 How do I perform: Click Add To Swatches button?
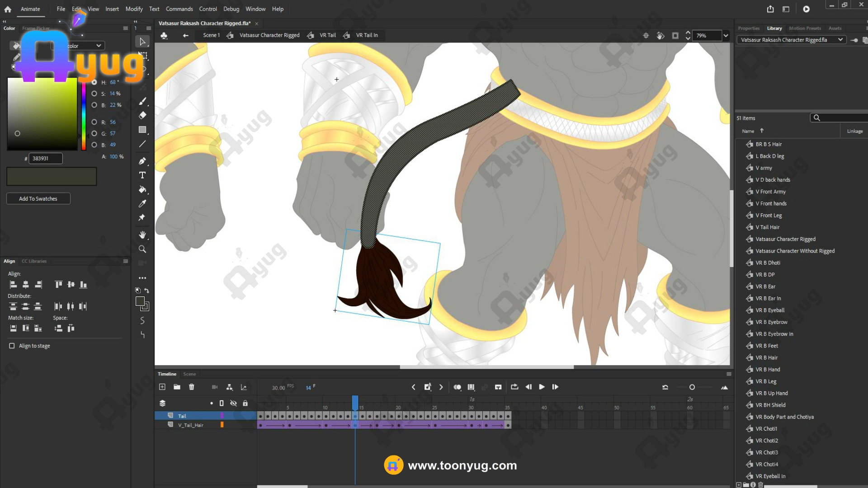pos(38,199)
